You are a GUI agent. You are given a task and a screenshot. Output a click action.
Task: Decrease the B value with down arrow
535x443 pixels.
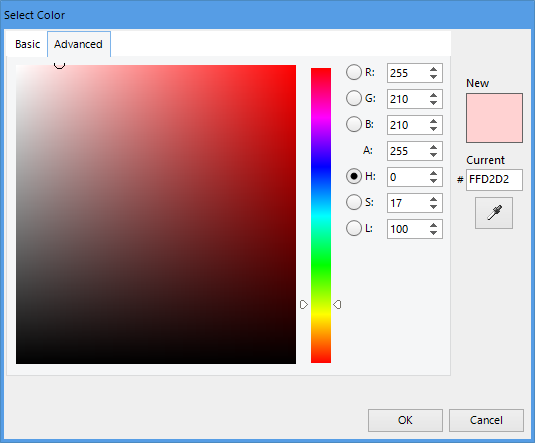pyautogui.click(x=433, y=129)
